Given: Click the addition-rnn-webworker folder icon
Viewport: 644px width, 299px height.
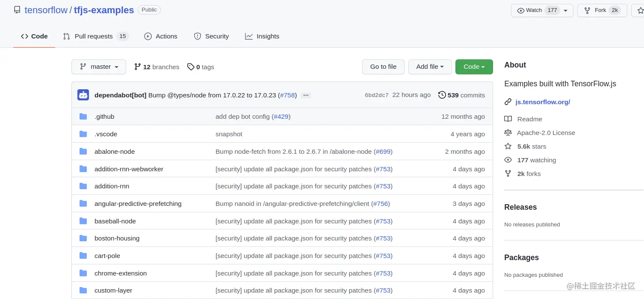Looking at the screenshot, I should click(x=83, y=169).
